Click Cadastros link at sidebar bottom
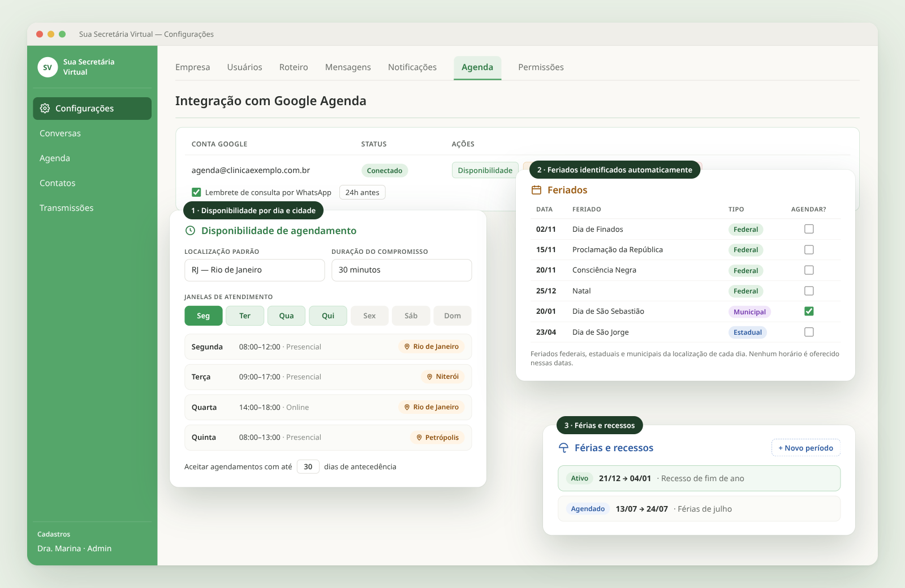This screenshot has height=588, width=905. 54,534
